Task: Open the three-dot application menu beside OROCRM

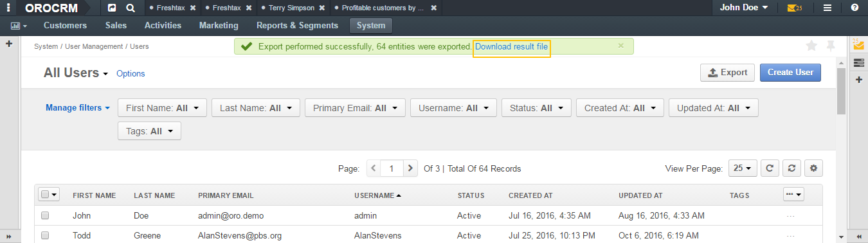Action: click(9, 8)
